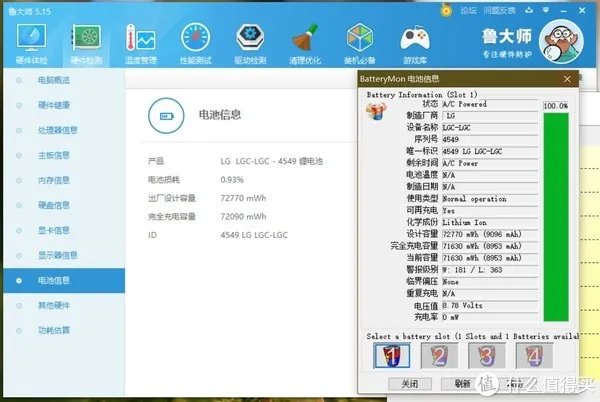Click the BatteryMon battery mascot icon

pyautogui.click(x=376, y=111)
